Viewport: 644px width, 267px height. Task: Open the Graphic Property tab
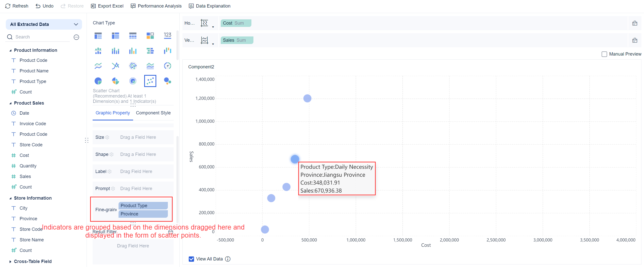112,113
